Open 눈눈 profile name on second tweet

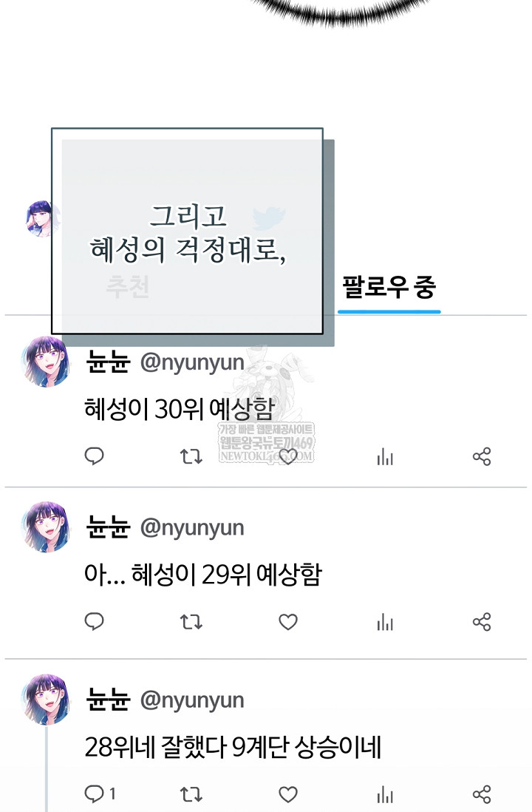pos(108,527)
